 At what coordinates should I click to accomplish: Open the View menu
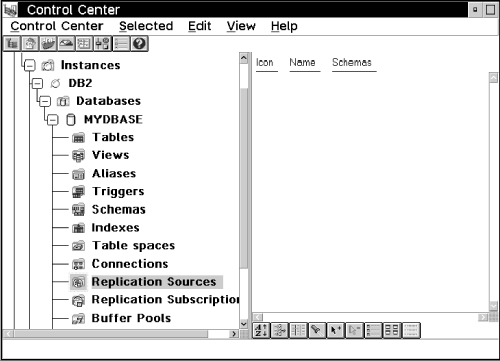pyautogui.click(x=241, y=26)
